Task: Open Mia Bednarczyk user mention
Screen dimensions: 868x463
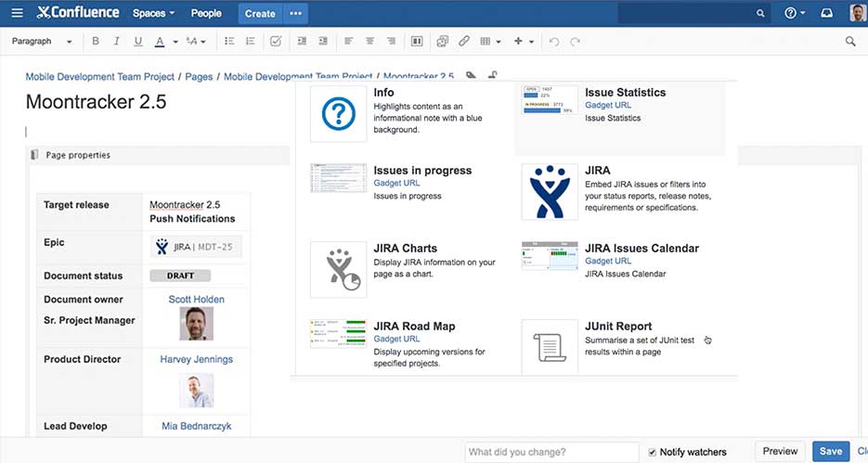Action: pyautogui.click(x=196, y=427)
